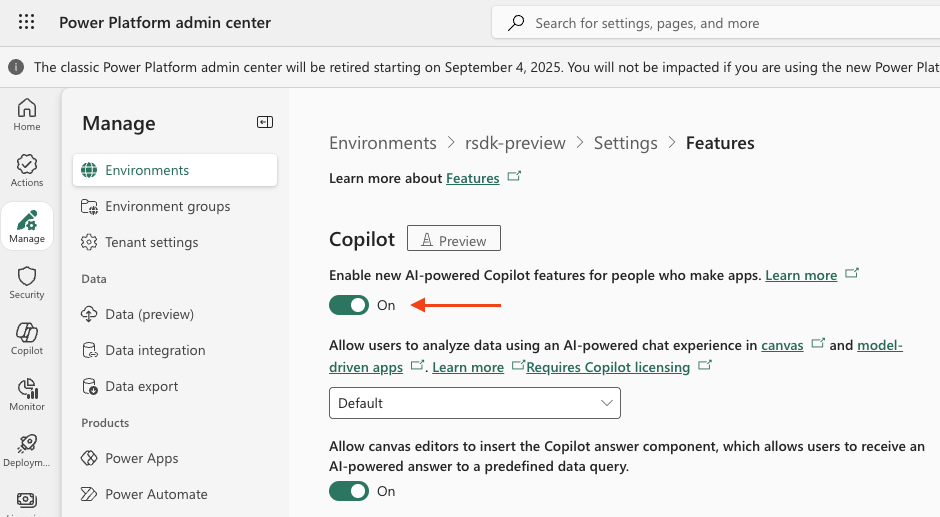
Task: Disable AI-powered Copilot features for makers toggle
Action: [x=349, y=305]
